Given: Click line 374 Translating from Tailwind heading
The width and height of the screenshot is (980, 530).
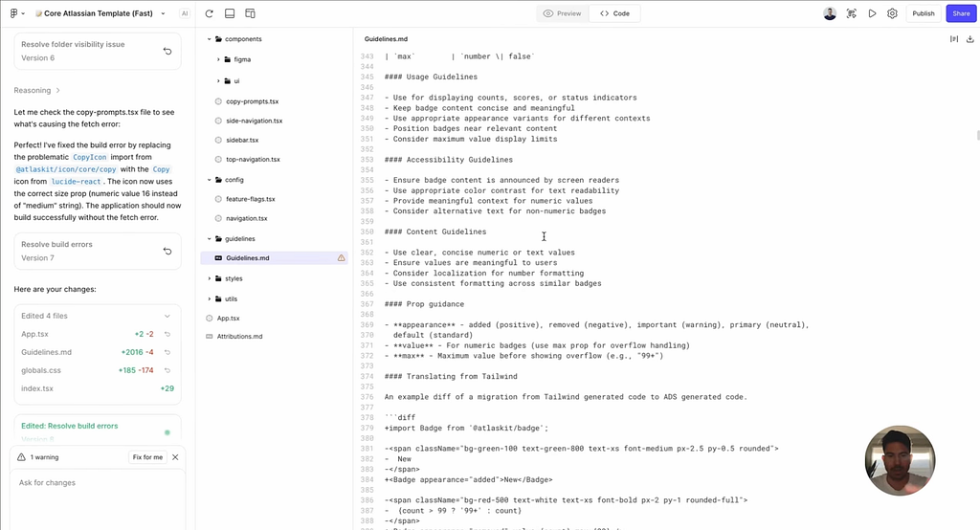Looking at the screenshot, I should tap(451, 376).
